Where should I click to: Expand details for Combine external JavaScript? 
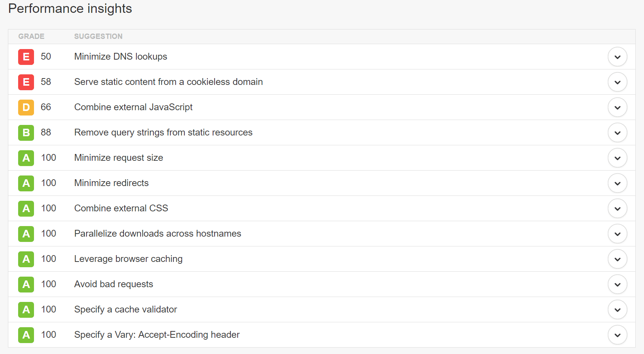618,107
